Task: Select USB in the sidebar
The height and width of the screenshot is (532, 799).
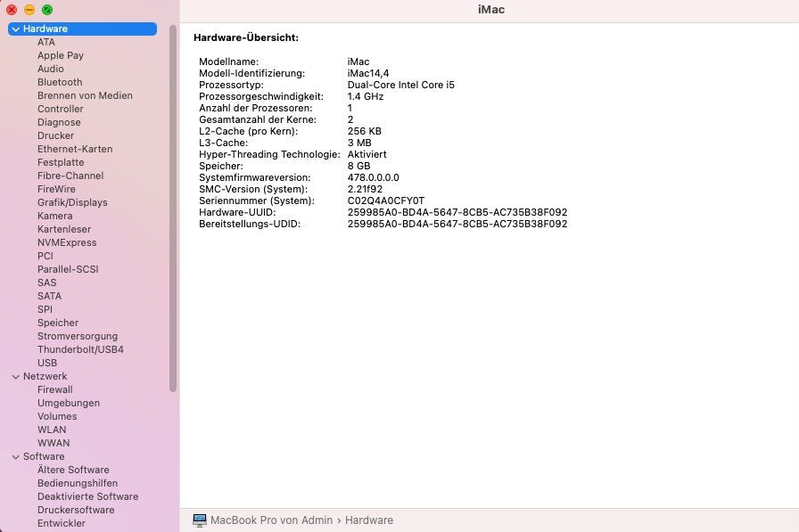Action: [47, 363]
